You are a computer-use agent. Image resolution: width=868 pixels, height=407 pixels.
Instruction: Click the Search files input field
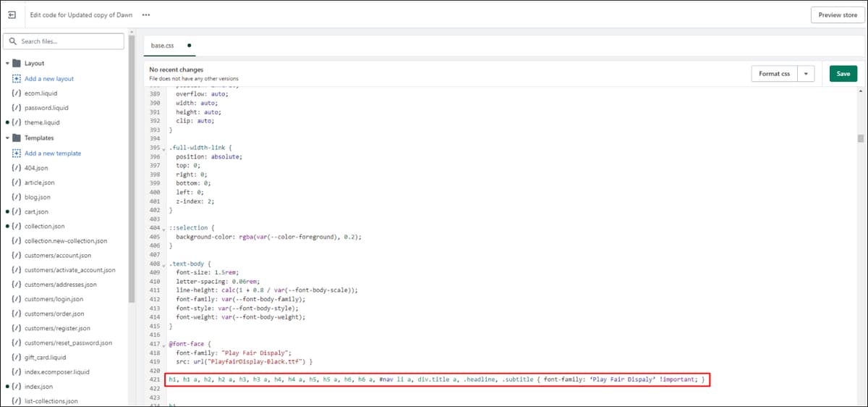(65, 41)
